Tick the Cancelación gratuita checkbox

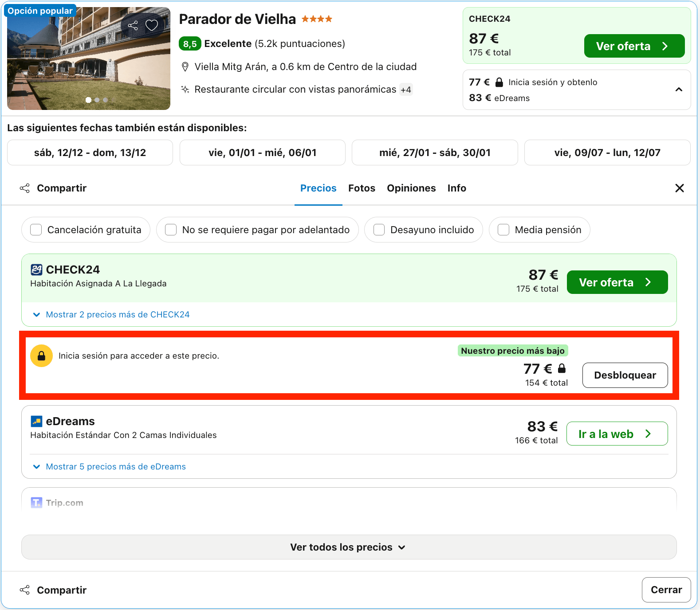[36, 230]
